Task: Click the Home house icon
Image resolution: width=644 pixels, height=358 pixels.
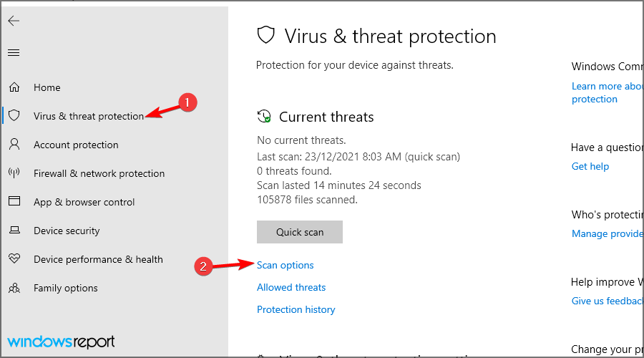Action: (x=14, y=87)
